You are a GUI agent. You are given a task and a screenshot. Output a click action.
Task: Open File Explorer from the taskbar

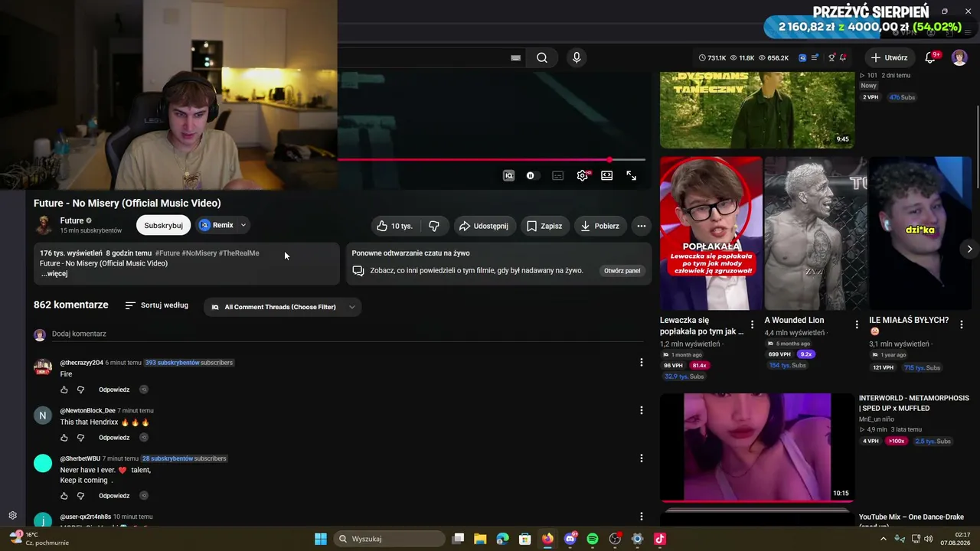480,539
